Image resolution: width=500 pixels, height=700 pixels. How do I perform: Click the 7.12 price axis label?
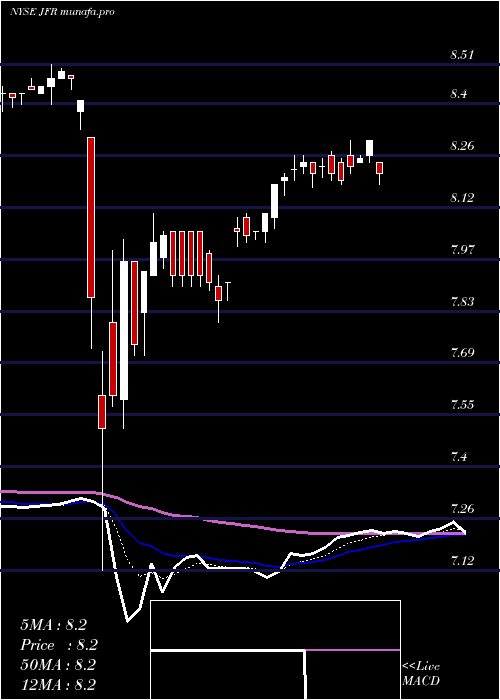[x=462, y=560]
